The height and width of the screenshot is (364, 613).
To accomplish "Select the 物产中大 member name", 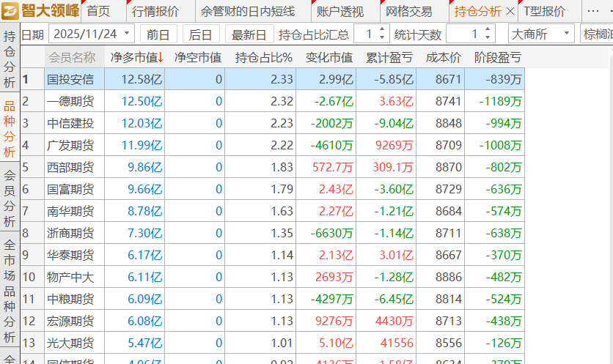I will pyautogui.click(x=70, y=277).
